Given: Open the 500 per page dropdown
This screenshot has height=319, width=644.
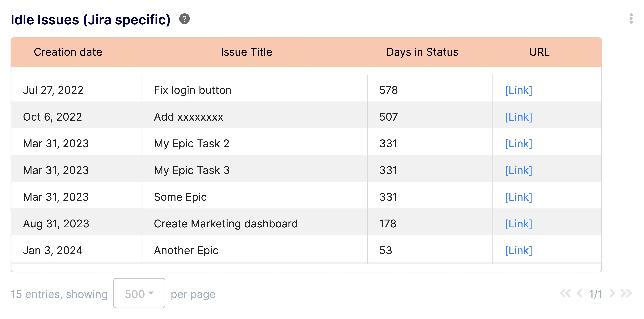Looking at the screenshot, I should (x=139, y=293).
